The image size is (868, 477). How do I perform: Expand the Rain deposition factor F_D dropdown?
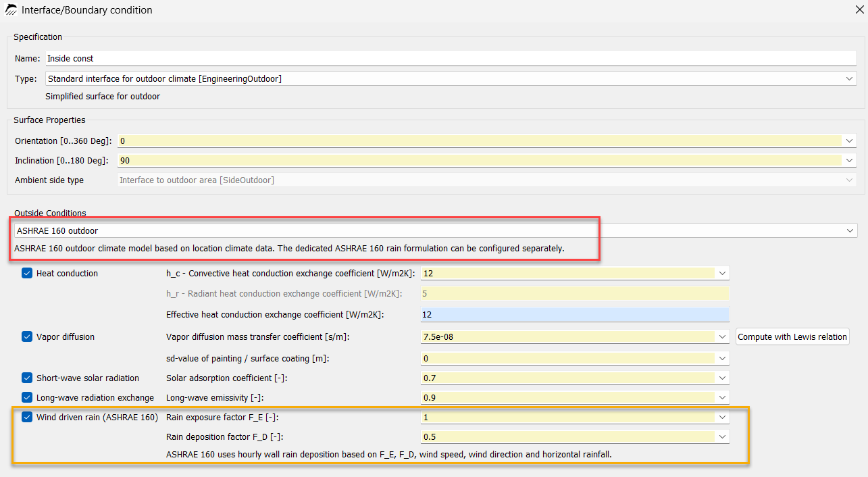(723, 437)
